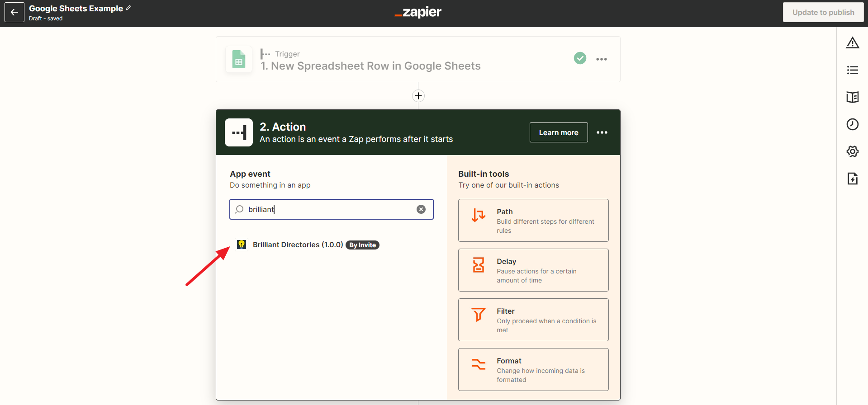Open the zap outline list icon

(x=853, y=70)
